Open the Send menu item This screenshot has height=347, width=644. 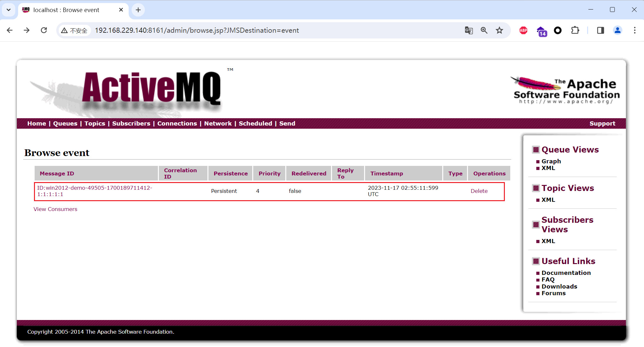point(287,123)
